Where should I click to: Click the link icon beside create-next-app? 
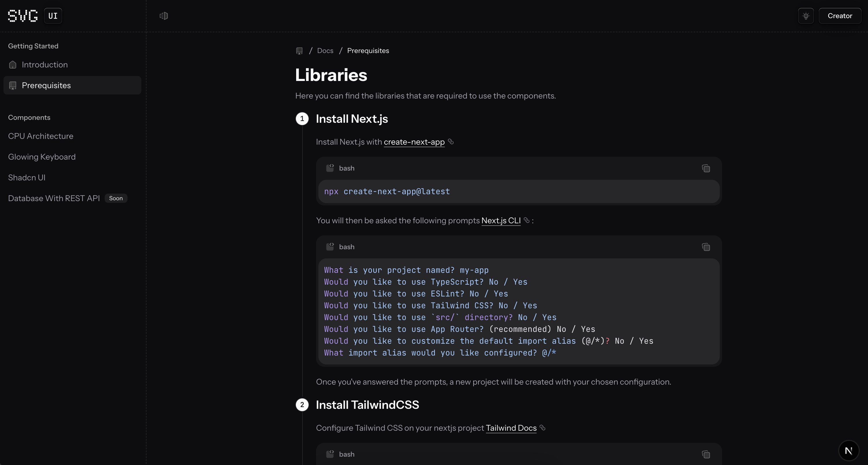[x=451, y=142]
